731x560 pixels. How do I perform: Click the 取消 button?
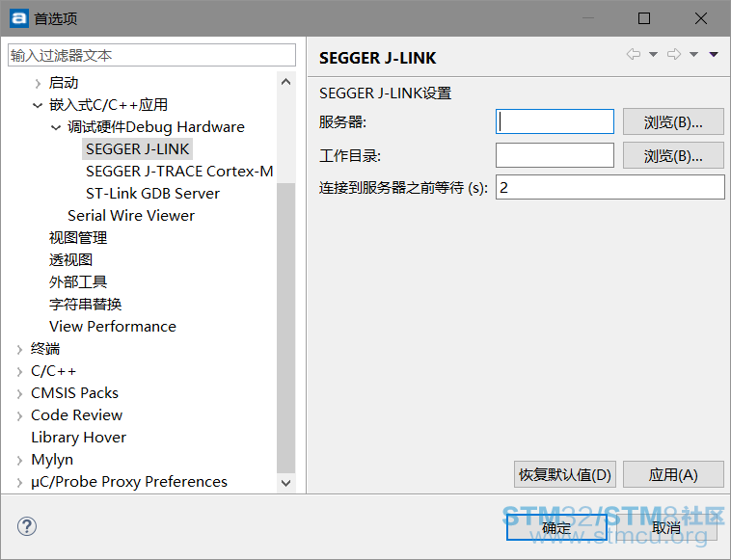(x=665, y=527)
